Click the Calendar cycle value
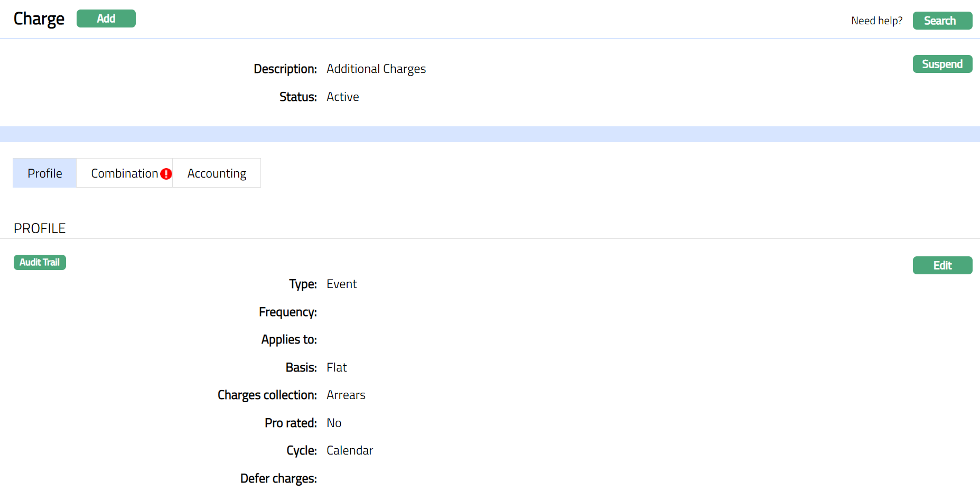The height and width of the screenshot is (491, 980). tap(349, 450)
